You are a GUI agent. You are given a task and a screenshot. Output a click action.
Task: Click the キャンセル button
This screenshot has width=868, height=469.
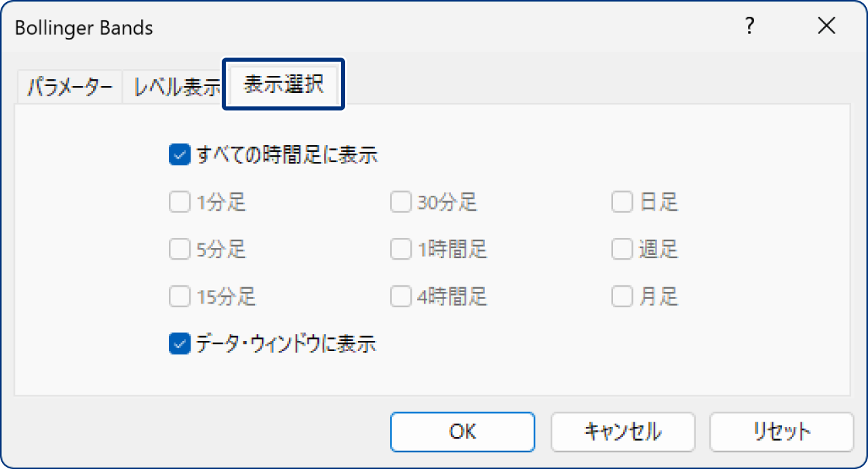pos(623,432)
